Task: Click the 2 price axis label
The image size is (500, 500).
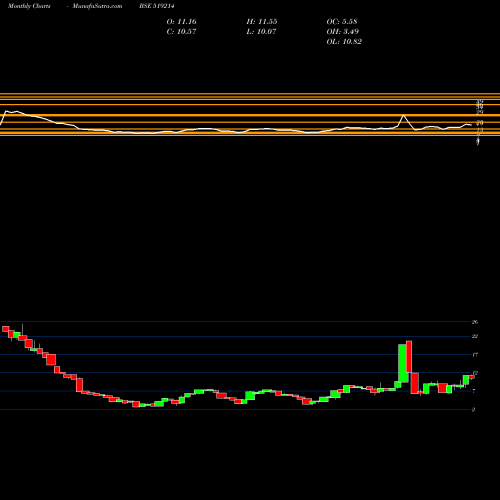Action: click(x=474, y=410)
